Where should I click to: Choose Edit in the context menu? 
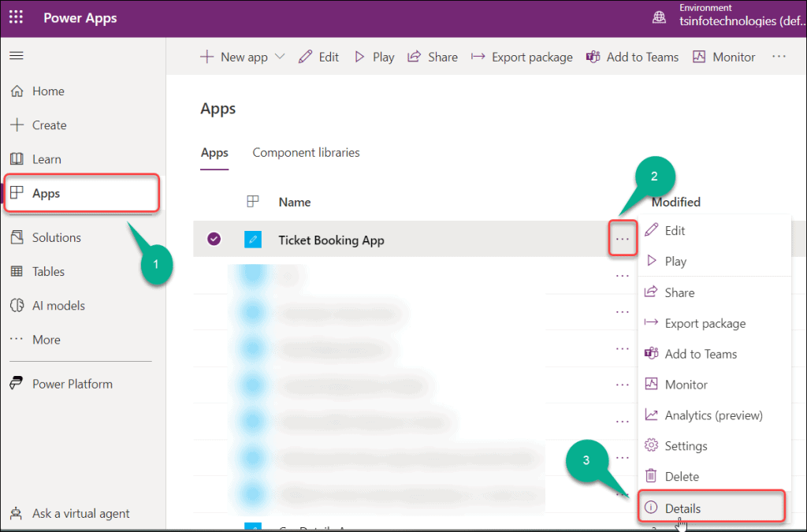click(x=714, y=230)
